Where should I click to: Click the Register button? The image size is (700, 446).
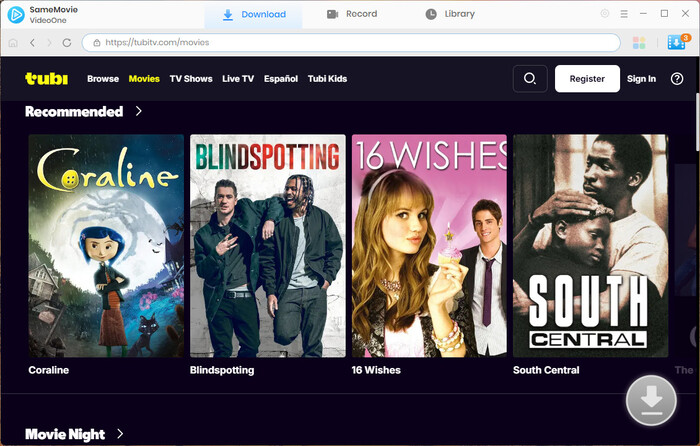coord(587,79)
